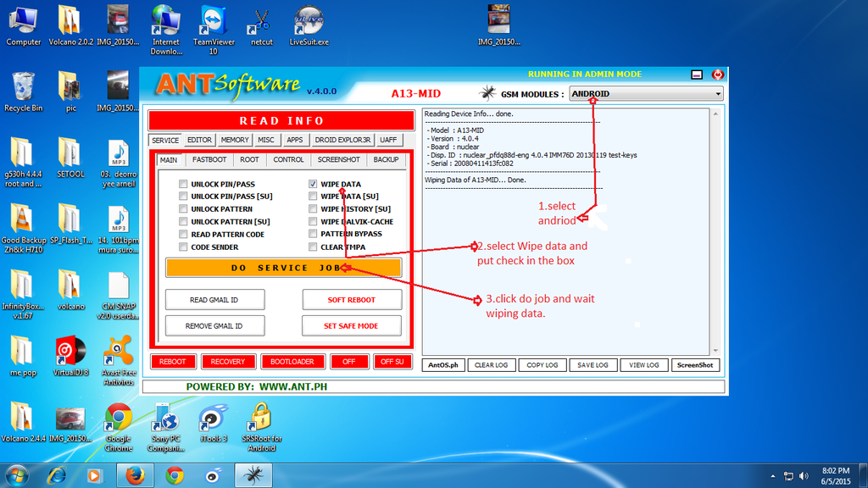Open the Avast Free Antivirus icon

(118, 354)
